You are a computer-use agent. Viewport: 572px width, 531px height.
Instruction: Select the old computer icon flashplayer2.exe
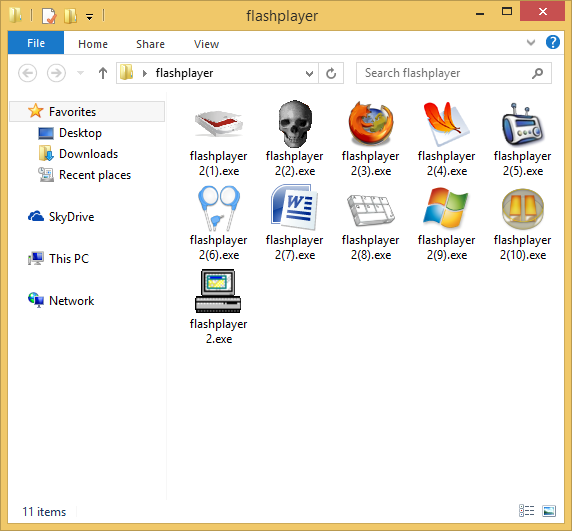pos(219,291)
